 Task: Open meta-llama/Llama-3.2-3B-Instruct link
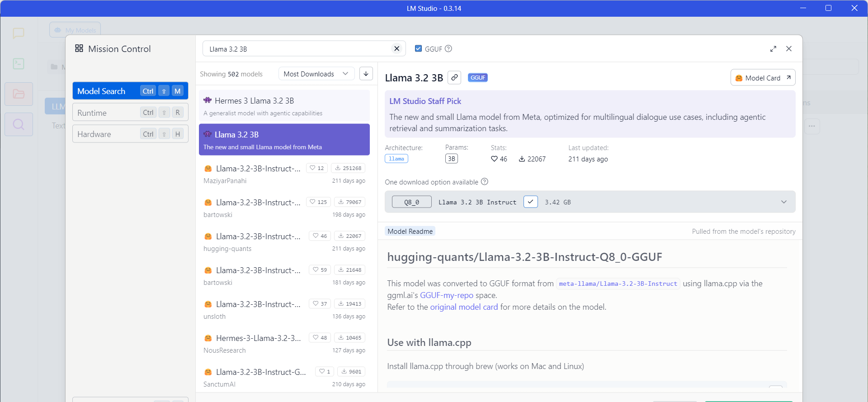[x=618, y=284]
